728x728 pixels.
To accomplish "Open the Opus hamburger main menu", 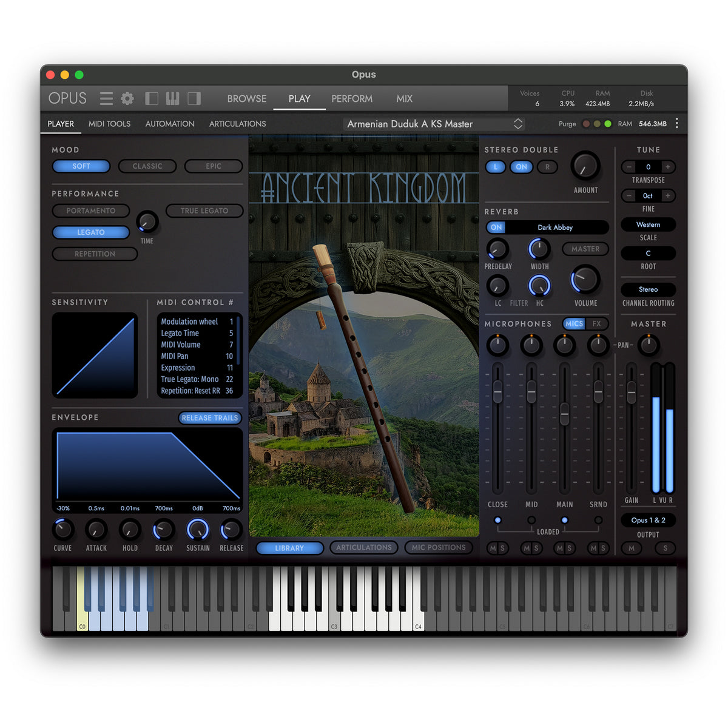I will [106, 98].
